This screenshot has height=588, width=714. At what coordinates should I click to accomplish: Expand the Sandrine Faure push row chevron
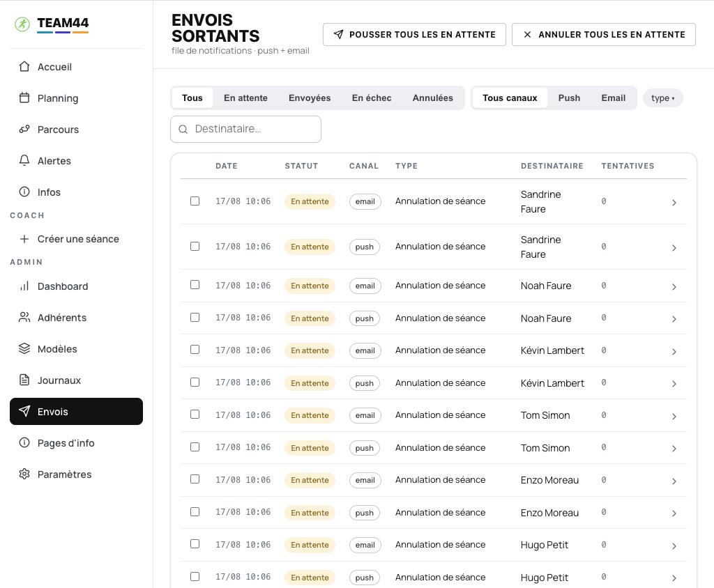click(674, 248)
